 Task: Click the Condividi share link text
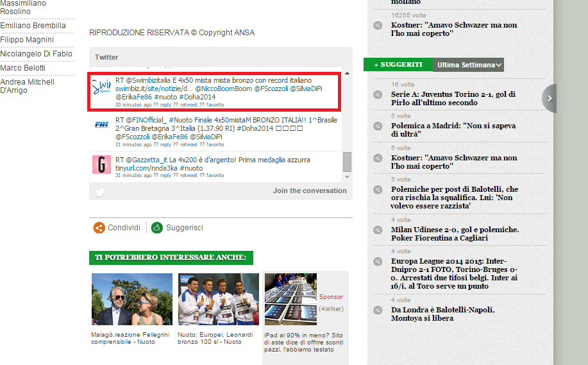pyautogui.click(x=124, y=228)
